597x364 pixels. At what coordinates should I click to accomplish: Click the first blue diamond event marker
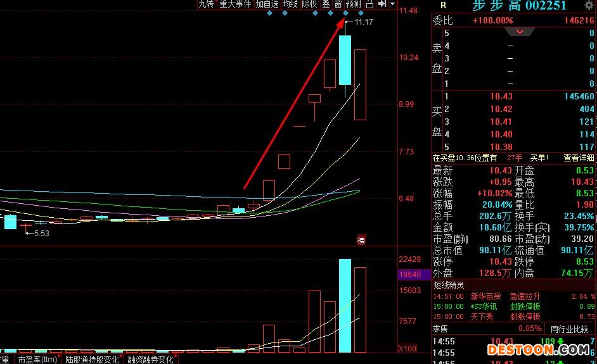click(269, 13)
